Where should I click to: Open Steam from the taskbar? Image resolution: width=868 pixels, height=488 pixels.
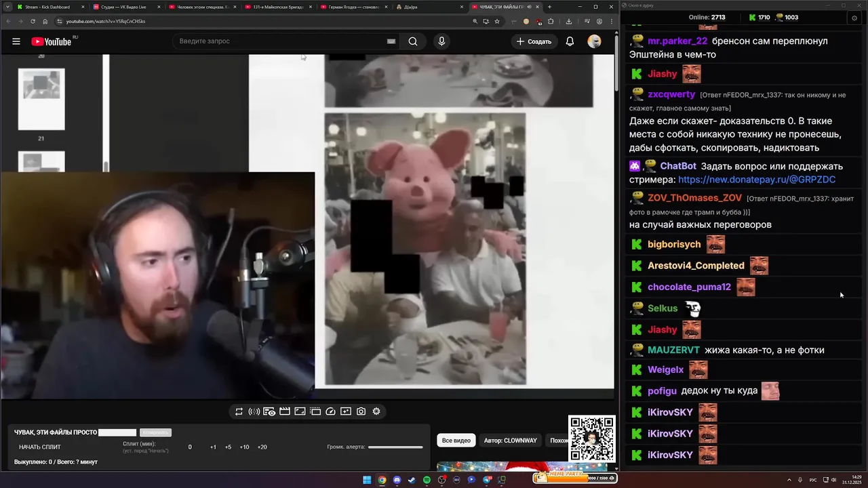pos(412,480)
